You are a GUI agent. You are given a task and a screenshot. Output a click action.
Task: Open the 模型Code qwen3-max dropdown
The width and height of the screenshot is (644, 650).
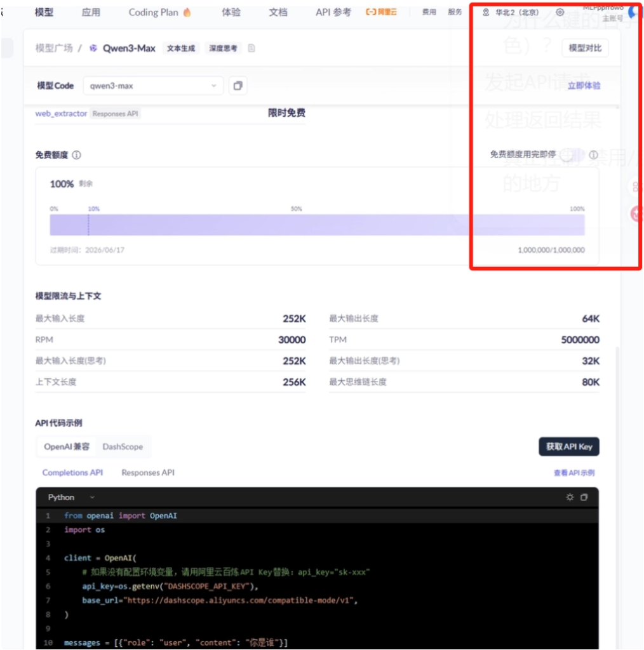[153, 86]
